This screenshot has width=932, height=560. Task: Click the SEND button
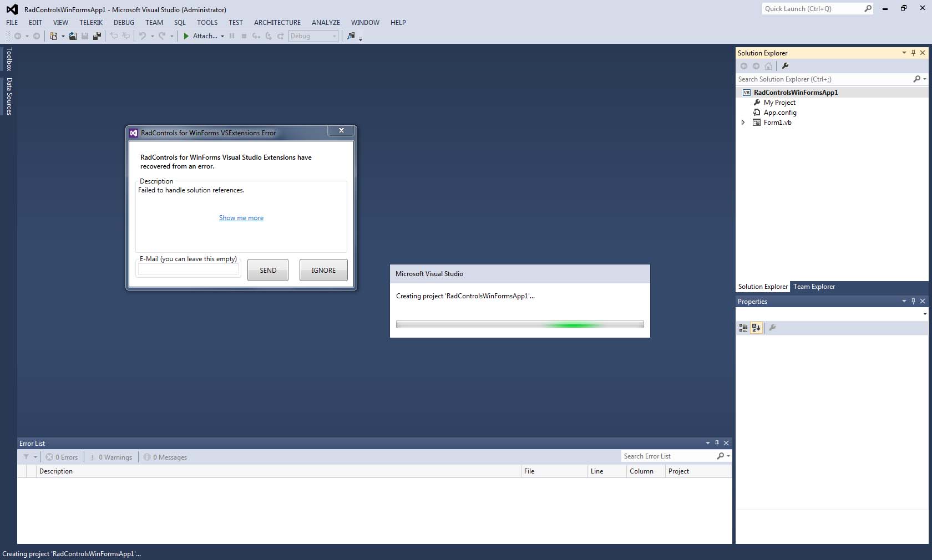point(268,270)
